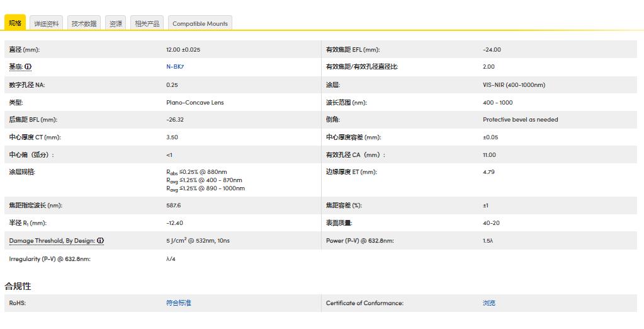
Task: Click the 直径 (mm) label
Action: [x=24, y=49]
